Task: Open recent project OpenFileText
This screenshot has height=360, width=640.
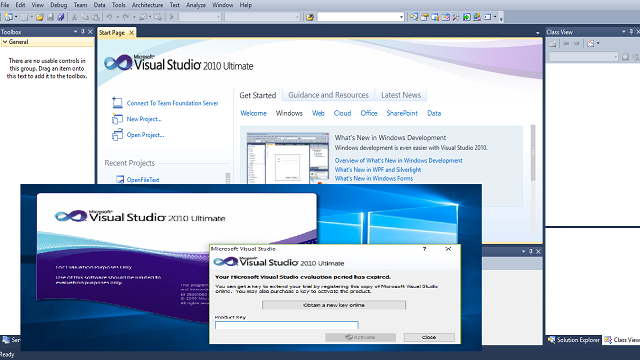Action: coord(142,180)
